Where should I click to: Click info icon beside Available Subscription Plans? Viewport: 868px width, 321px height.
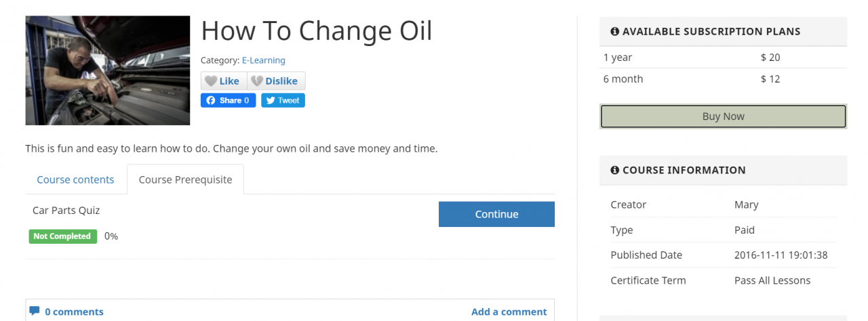(x=614, y=31)
